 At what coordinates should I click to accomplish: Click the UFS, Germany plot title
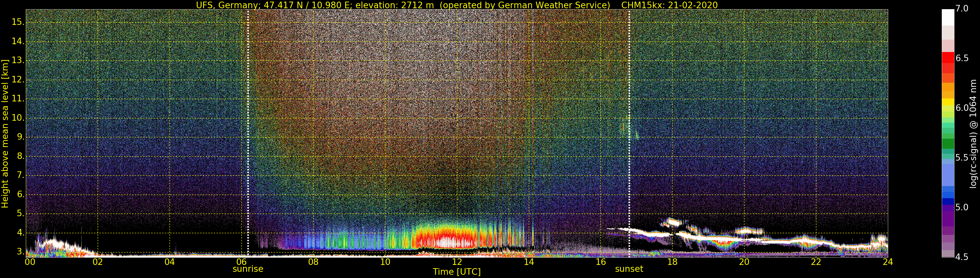point(457,5)
